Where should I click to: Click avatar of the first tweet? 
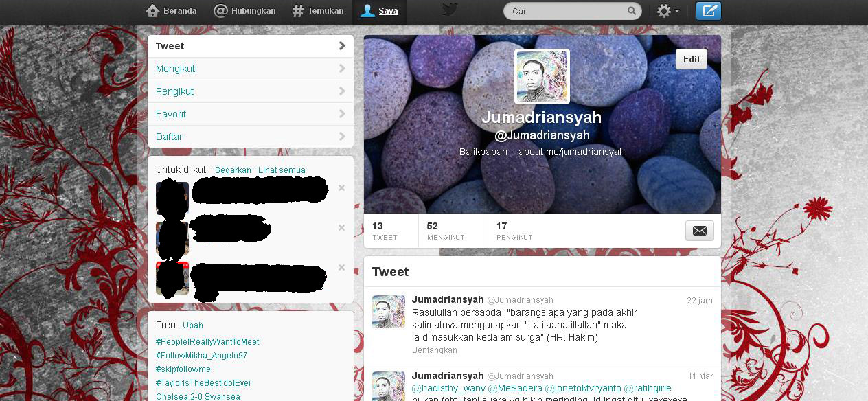coord(389,312)
